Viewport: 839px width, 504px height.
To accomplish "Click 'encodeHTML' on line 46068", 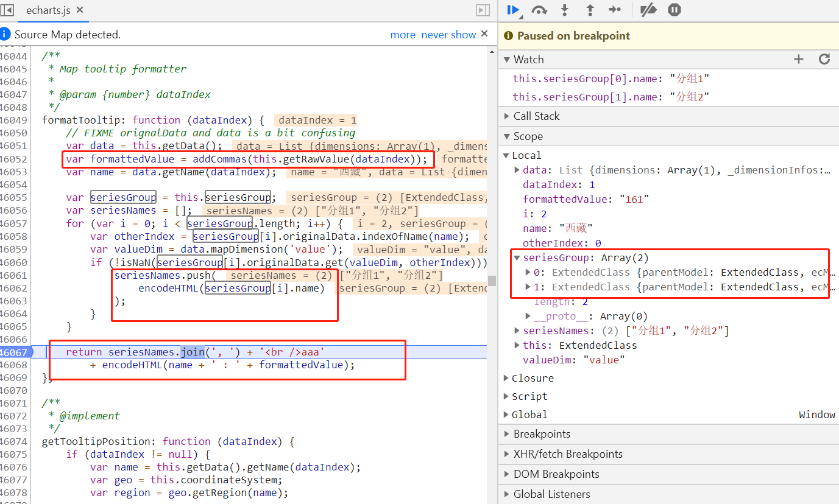I will [x=132, y=365].
